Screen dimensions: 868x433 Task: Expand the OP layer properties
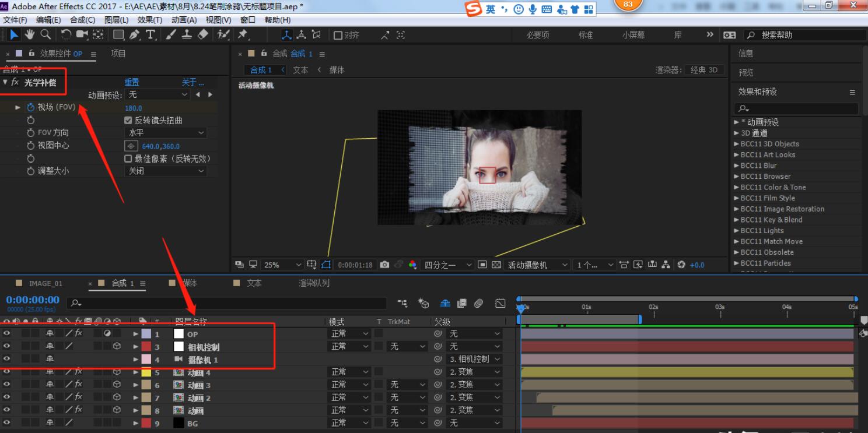[136, 334]
